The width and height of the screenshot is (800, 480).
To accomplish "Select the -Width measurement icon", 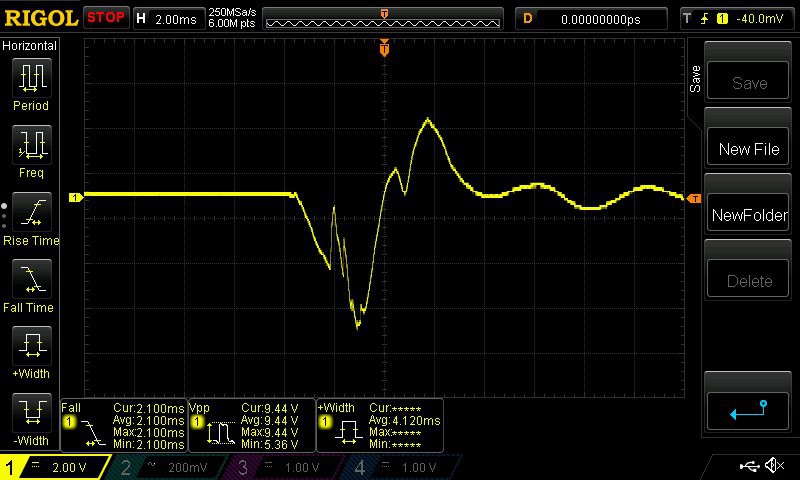I will tap(32, 413).
